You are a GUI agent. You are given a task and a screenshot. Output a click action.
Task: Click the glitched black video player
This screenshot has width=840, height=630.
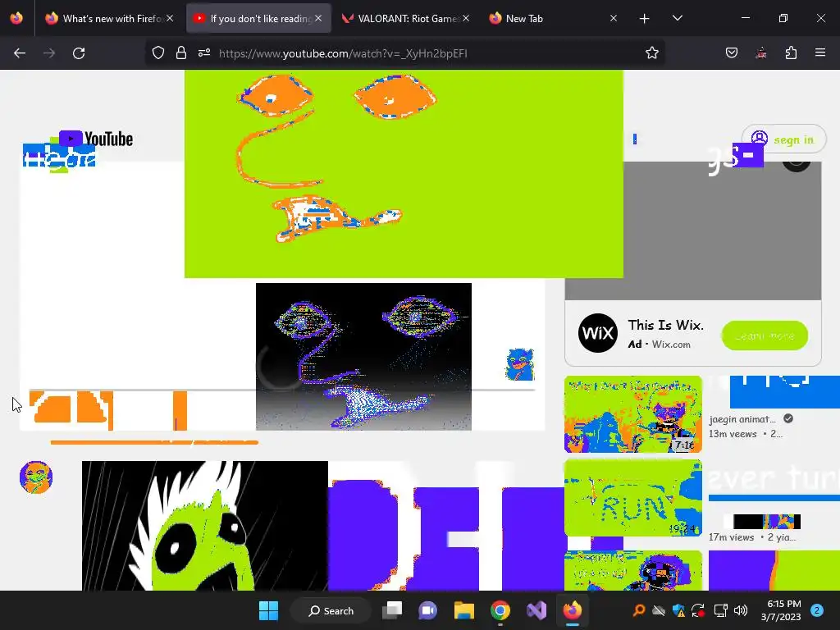[x=363, y=356]
